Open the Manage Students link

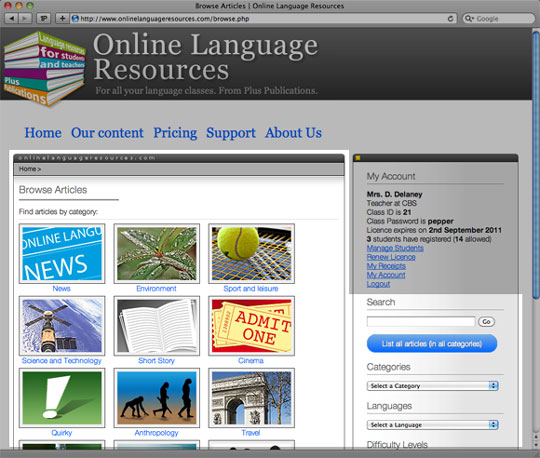click(395, 248)
